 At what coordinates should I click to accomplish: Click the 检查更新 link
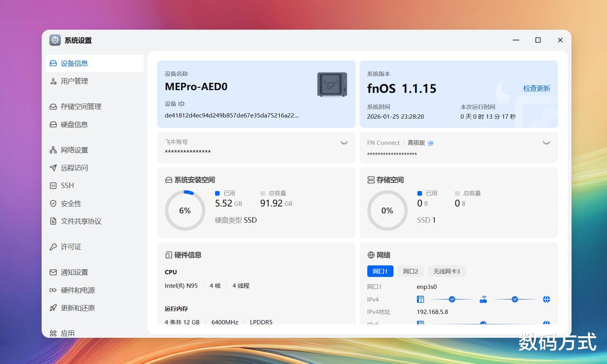[x=536, y=88]
